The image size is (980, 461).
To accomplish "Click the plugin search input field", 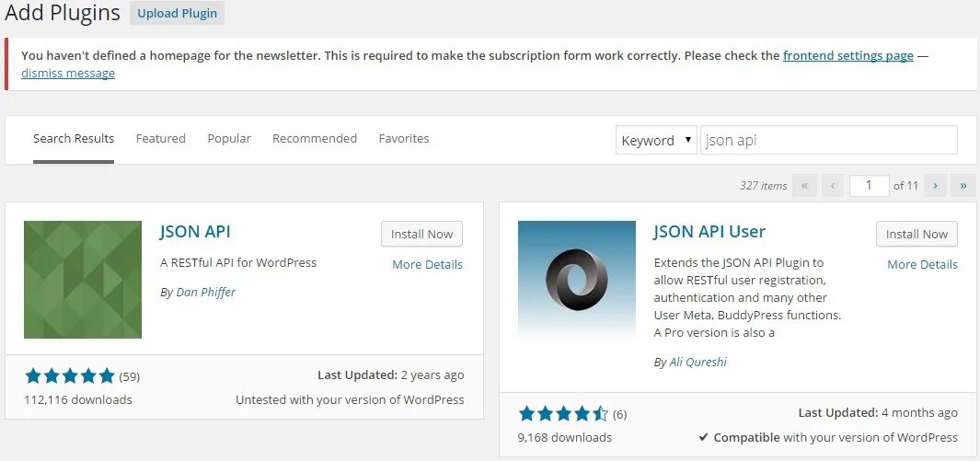I will pyautogui.click(x=828, y=140).
